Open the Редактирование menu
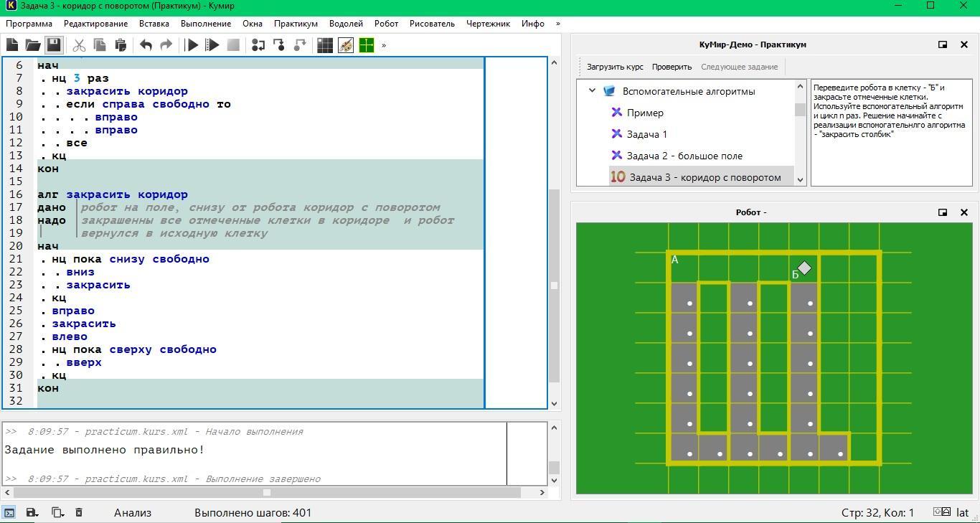The image size is (980, 523). coord(95,24)
